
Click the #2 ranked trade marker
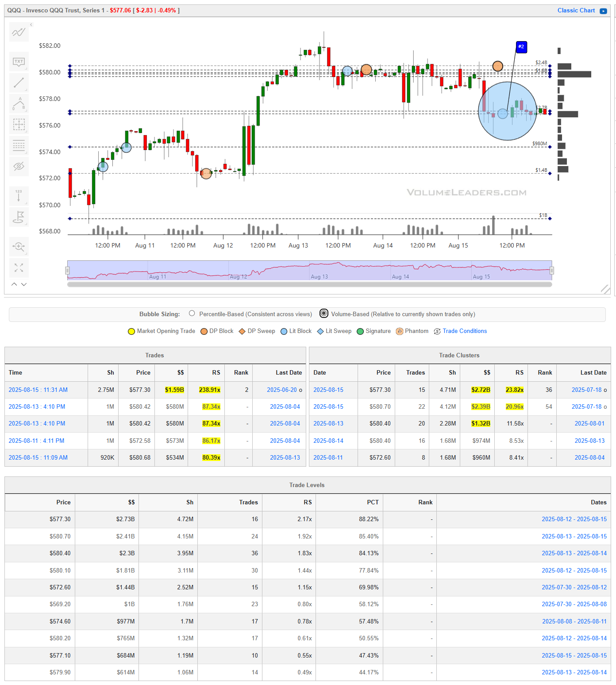tap(521, 46)
